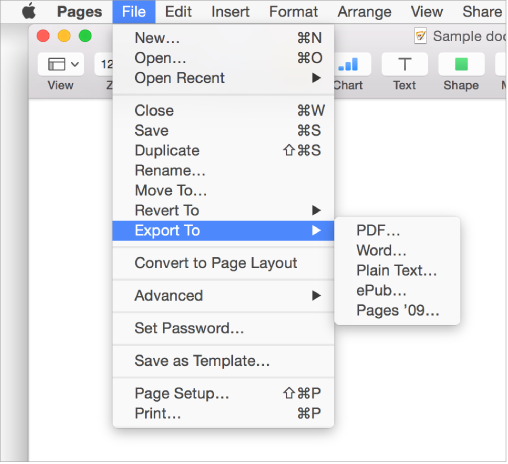Image resolution: width=508 pixels, height=464 pixels.
Task: Choose Duplicate from File menu
Action: [223, 150]
